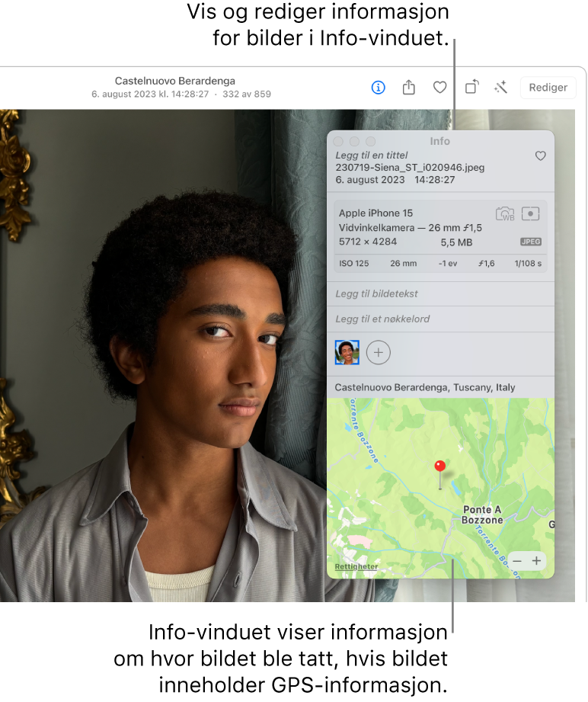The image size is (588, 702).
Task: Click the '332 av 859' photo counter
Action: coord(247,94)
